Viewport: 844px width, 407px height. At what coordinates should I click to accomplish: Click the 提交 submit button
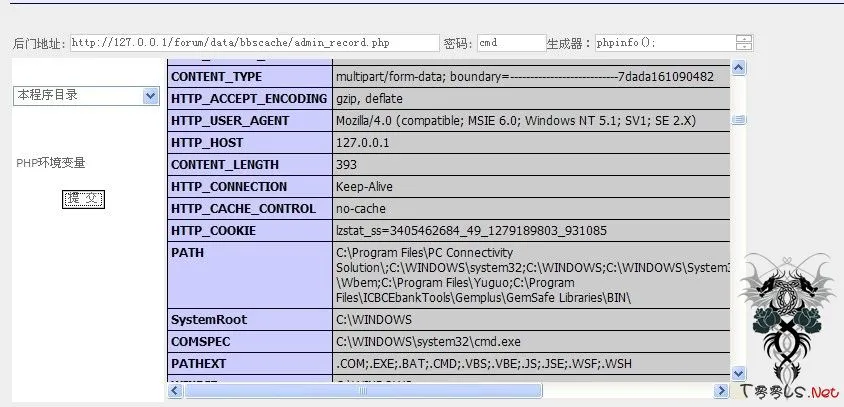pos(83,199)
